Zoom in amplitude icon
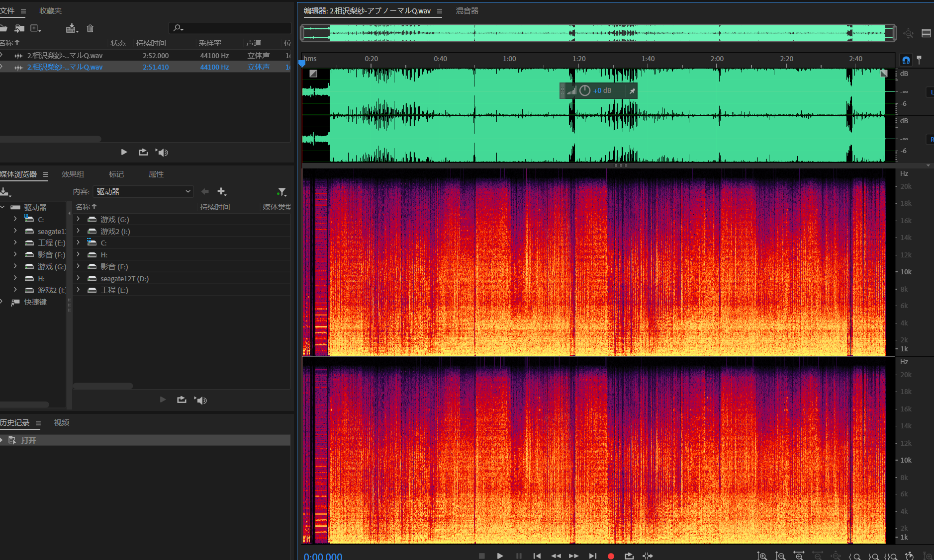934x560 pixels. [761, 556]
